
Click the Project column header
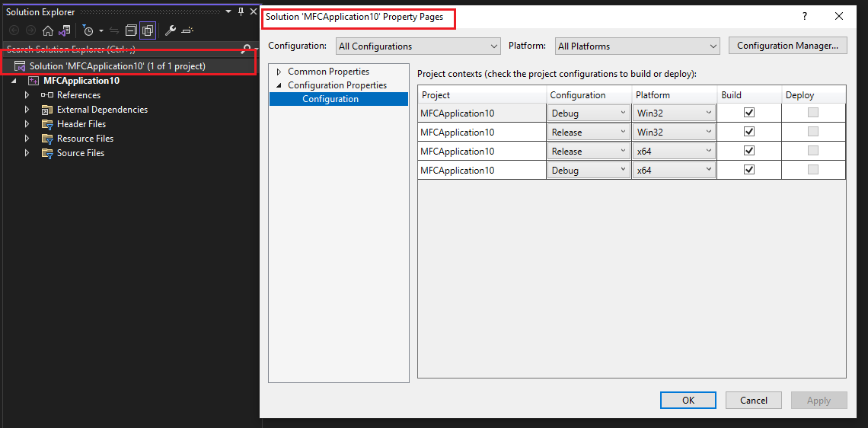click(x=482, y=94)
